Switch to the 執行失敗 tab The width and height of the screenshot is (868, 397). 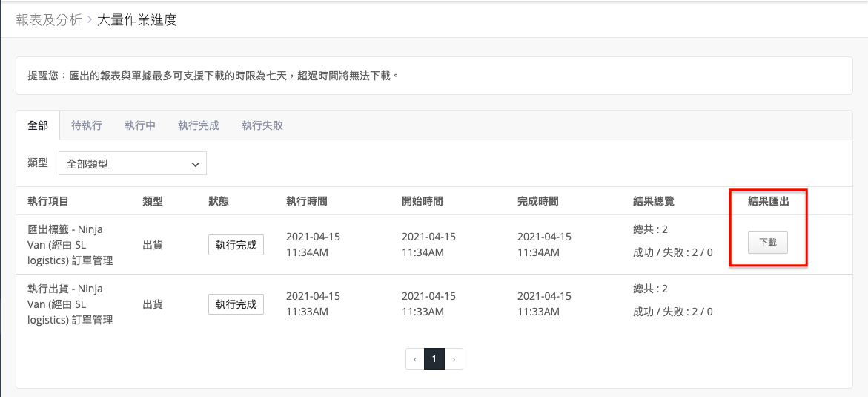point(262,125)
